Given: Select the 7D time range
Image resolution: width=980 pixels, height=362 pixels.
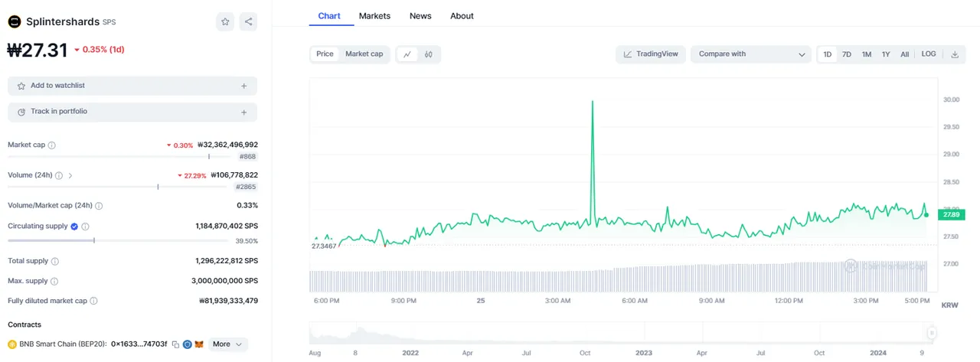Looking at the screenshot, I should coord(847,54).
